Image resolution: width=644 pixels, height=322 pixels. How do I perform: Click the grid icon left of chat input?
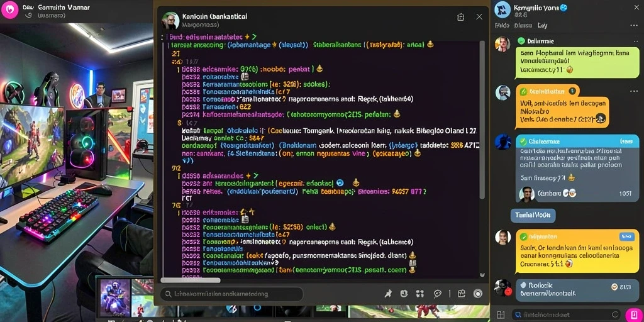(x=500, y=314)
